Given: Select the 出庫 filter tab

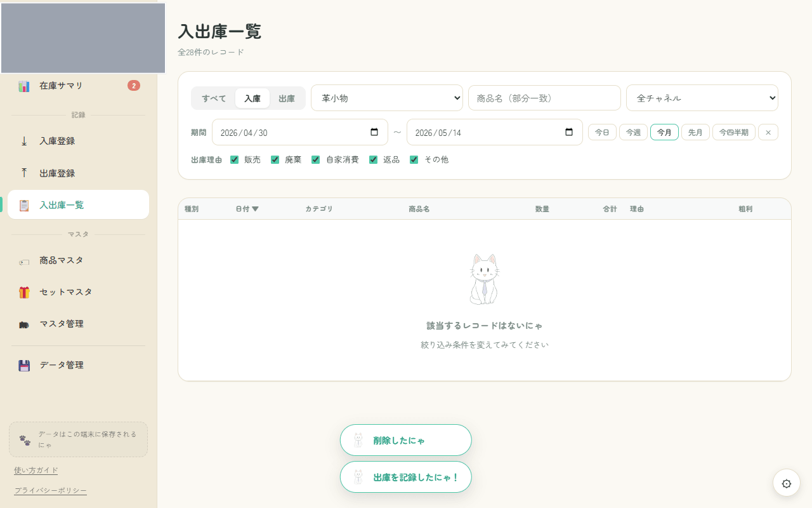Looking at the screenshot, I should [x=287, y=98].
